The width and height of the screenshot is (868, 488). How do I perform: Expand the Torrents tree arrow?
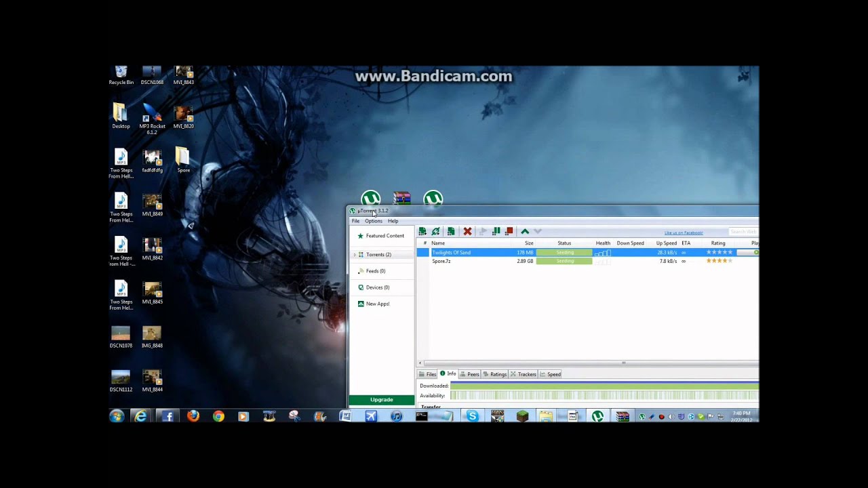click(x=354, y=255)
